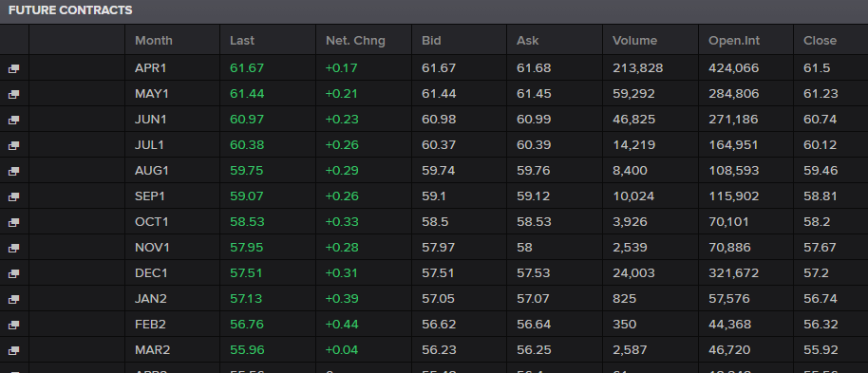Screen dimensions: 868x373
Task: Select the OCT1 month cell
Action: pos(152,221)
